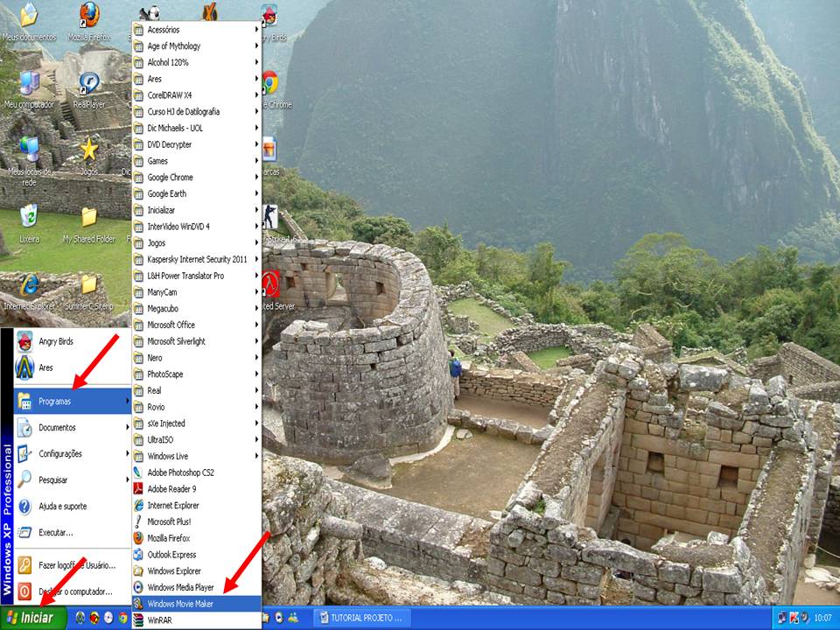Open Adobe Reader 9 from programs list
Viewport: 840px width, 630px height.
coord(197,488)
